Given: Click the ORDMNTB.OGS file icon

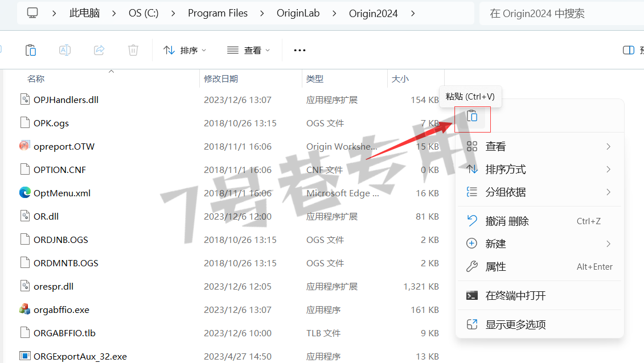Looking at the screenshot, I should (25, 262).
